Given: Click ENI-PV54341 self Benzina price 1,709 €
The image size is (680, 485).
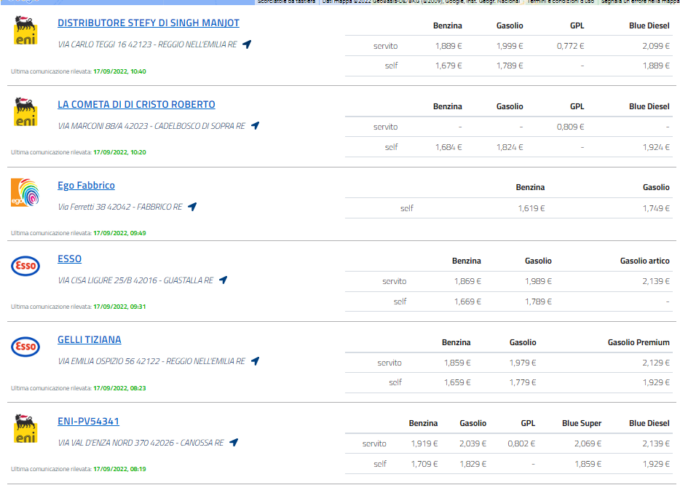Looking at the screenshot, I should [x=424, y=464].
